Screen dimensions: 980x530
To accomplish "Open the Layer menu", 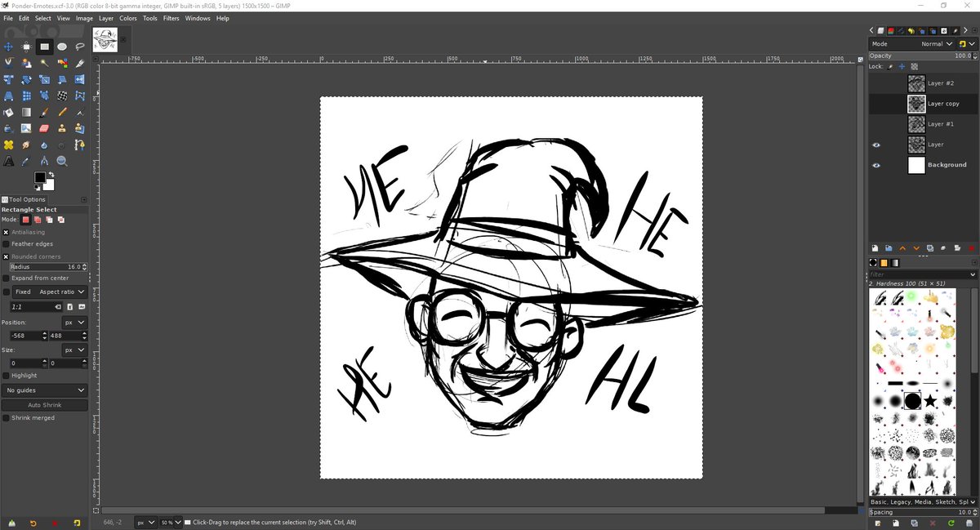I will [106, 18].
